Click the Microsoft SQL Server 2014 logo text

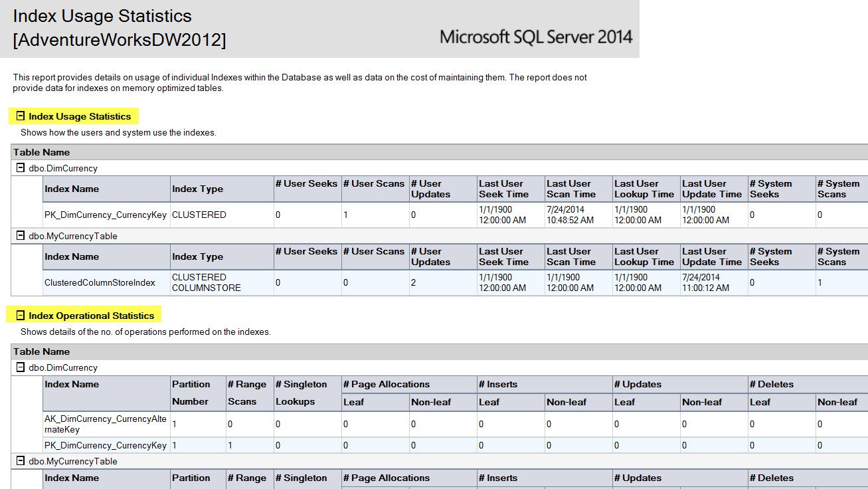536,37
